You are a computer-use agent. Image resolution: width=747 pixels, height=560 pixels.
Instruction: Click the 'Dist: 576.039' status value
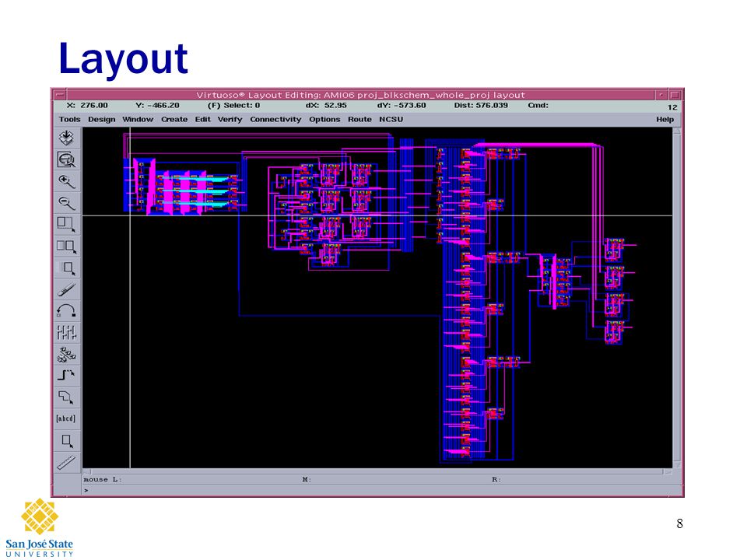(x=481, y=105)
